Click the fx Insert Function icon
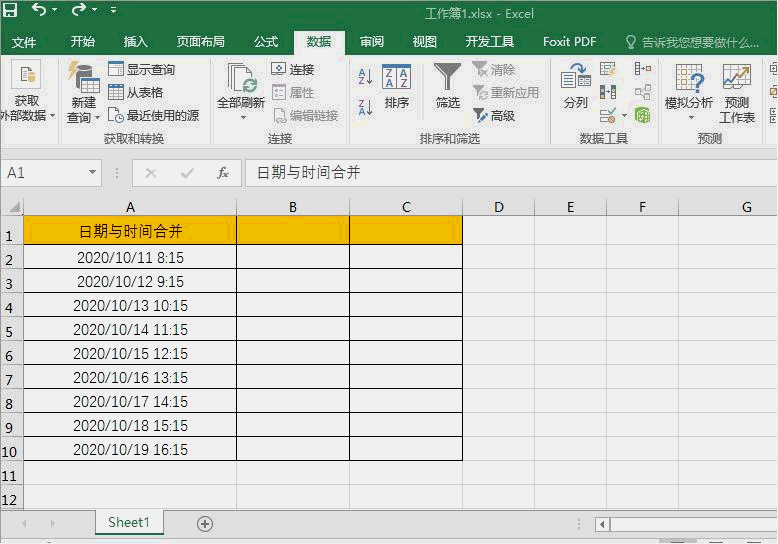The height and width of the screenshot is (544, 778). (x=223, y=173)
